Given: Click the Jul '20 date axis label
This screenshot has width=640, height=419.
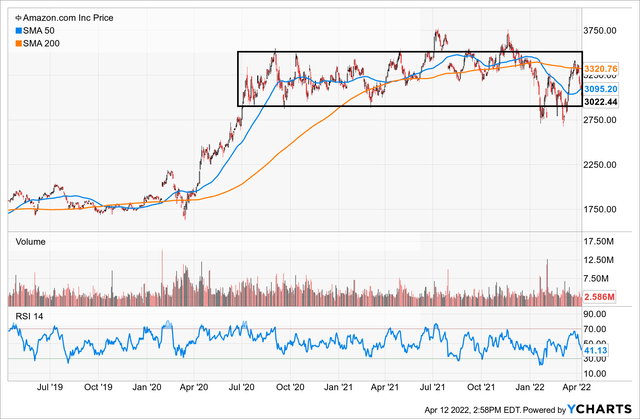Looking at the screenshot, I should pos(242,387).
